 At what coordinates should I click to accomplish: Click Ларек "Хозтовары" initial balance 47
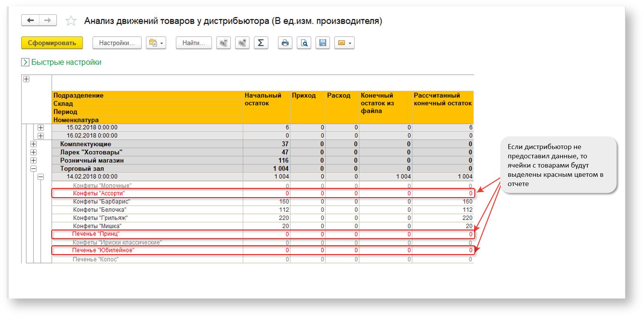pyautogui.click(x=285, y=152)
